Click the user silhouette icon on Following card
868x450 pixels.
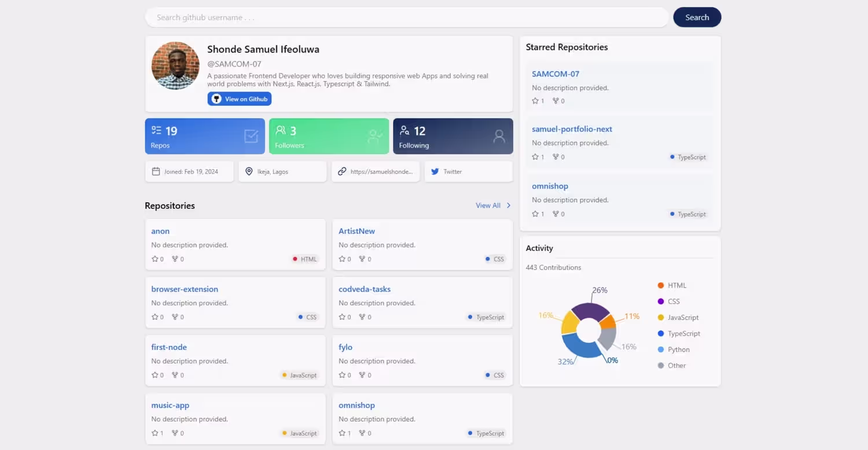(x=499, y=137)
